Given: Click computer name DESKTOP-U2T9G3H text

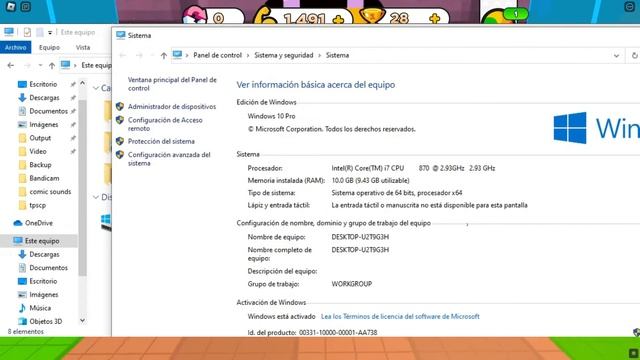Looking at the screenshot, I should [360, 237].
